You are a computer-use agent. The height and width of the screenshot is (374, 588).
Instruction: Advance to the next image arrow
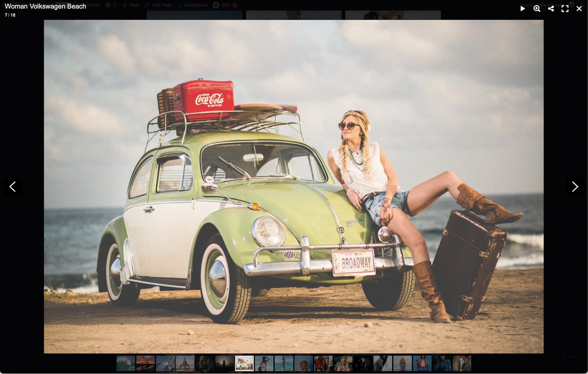(x=575, y=187)
